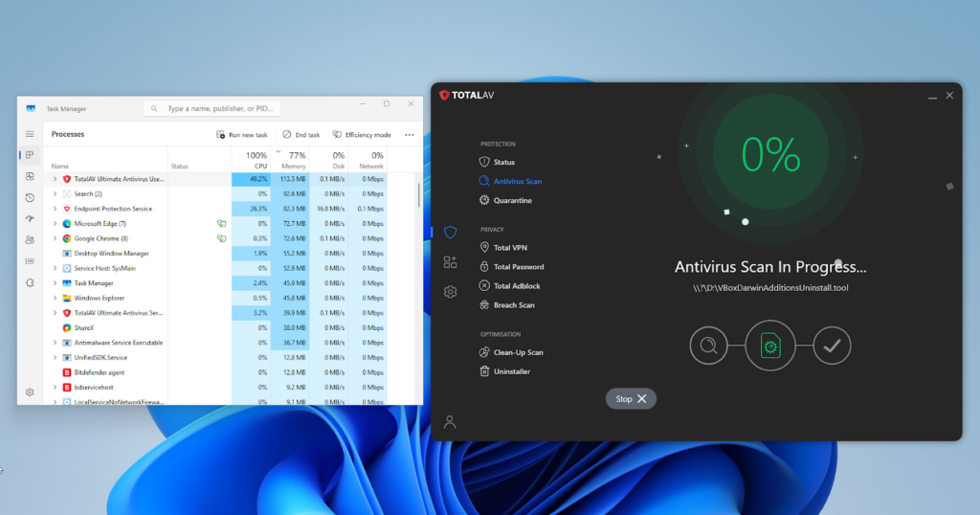
Task: Expand Google Chrome (8) process group
Action: pyautogui.click(x=55, y=238)
